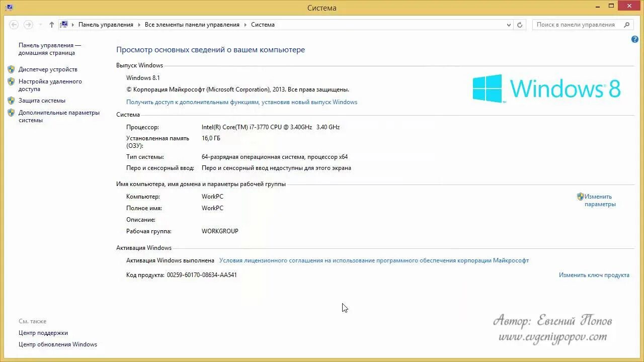Open Help with the question mark icon

click(635, 39)
